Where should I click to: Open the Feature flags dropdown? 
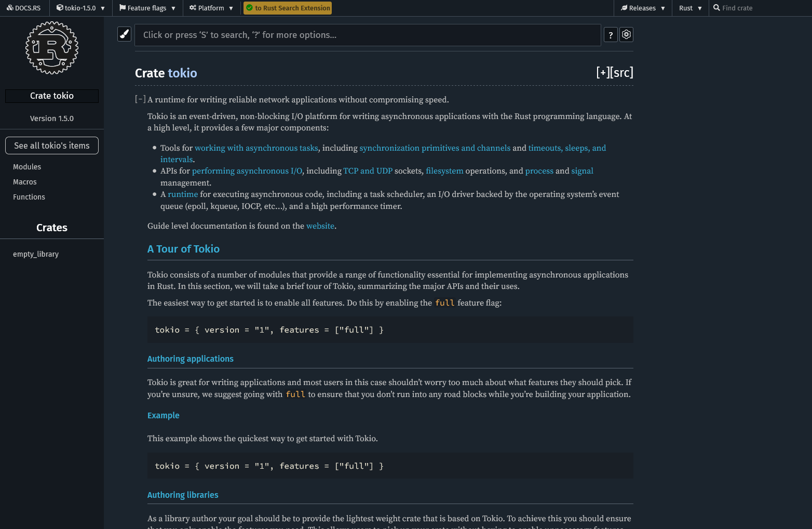[x=147, y=8]
